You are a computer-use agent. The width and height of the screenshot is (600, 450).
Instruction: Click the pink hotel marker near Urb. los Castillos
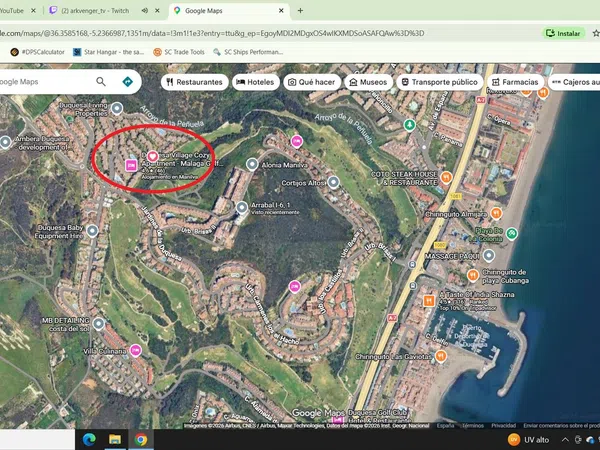(x=294, y=287)
